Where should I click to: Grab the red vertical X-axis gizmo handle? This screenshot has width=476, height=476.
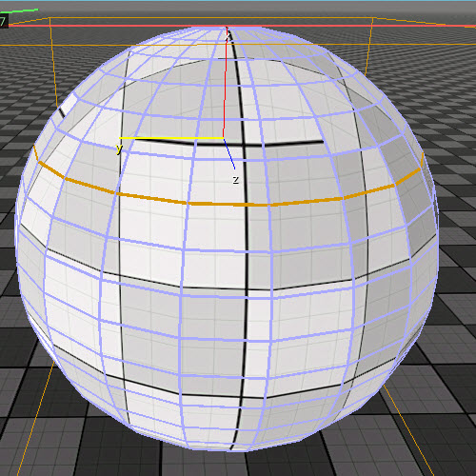[x=226, y=83]
